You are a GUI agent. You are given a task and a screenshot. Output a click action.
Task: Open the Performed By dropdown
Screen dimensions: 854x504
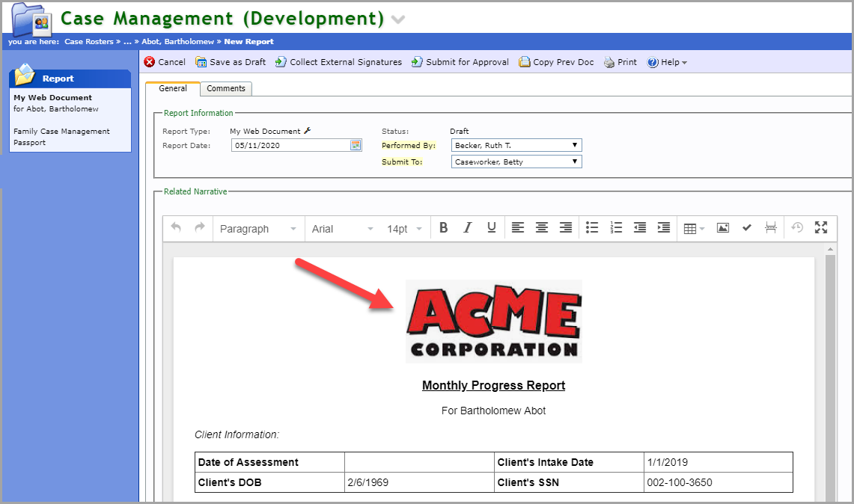(516, 145)
